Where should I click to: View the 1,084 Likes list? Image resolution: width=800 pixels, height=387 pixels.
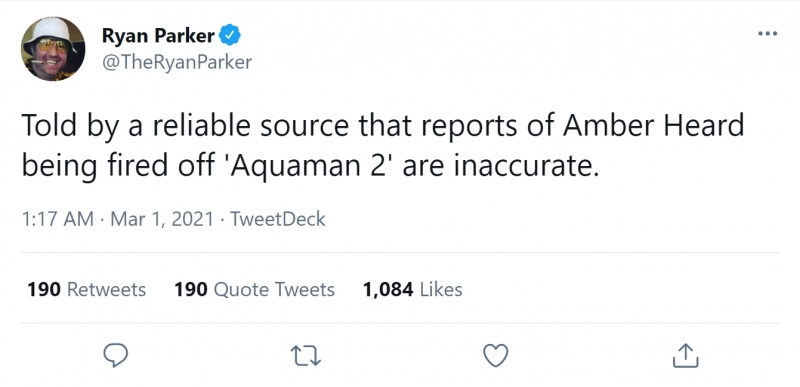tap(412, 290)
